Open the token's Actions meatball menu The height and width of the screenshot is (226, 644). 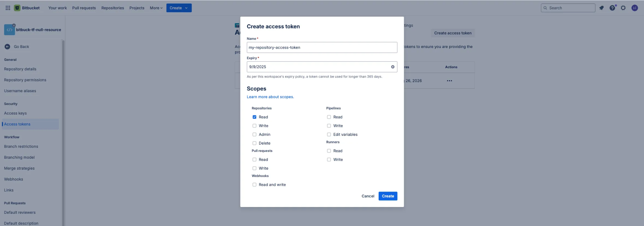point(449,80)
